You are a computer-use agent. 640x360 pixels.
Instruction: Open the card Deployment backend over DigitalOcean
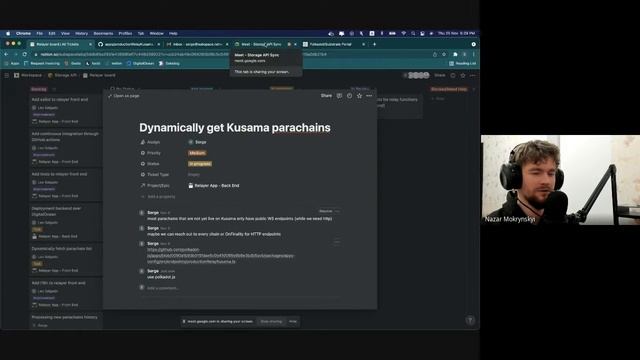[x=65, y=222]
